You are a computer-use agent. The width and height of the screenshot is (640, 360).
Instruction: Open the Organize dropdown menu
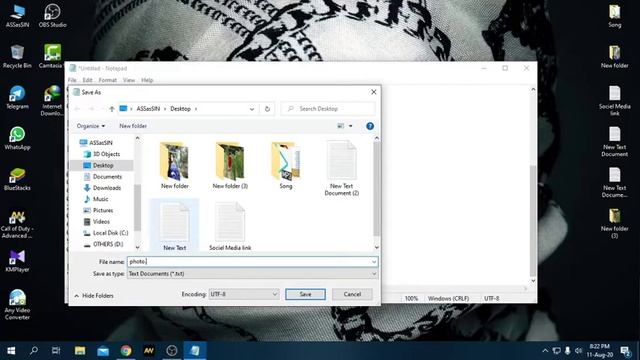click(91, 126)
